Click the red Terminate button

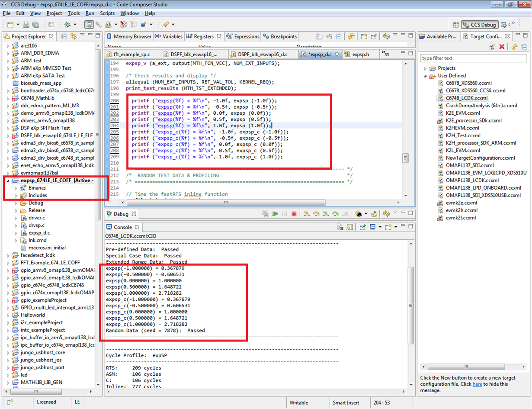tap(294, 214)
